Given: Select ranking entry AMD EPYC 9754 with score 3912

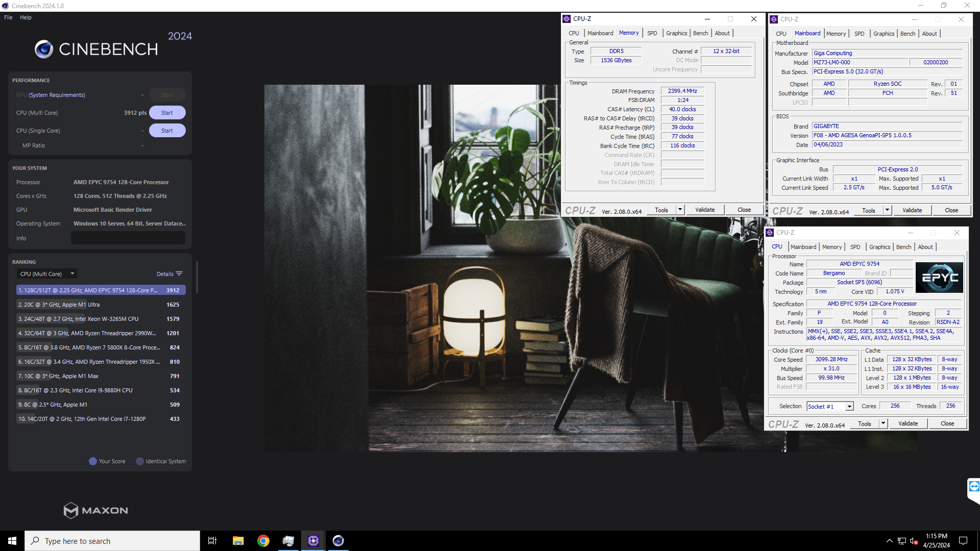Looking at the screenshot, I should [x=101, y=290].
